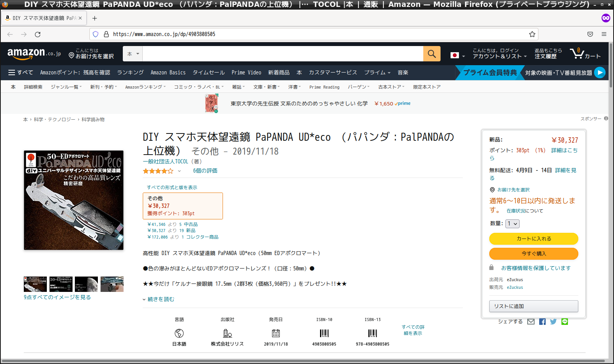Close the DIY スマホ天体望遠鏡 tab
The height and width of the screenshot is (364, 614).
point(80,18)
